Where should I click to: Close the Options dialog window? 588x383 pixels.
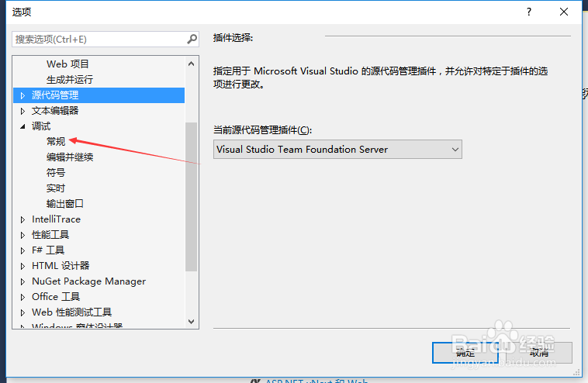point(565,12)
